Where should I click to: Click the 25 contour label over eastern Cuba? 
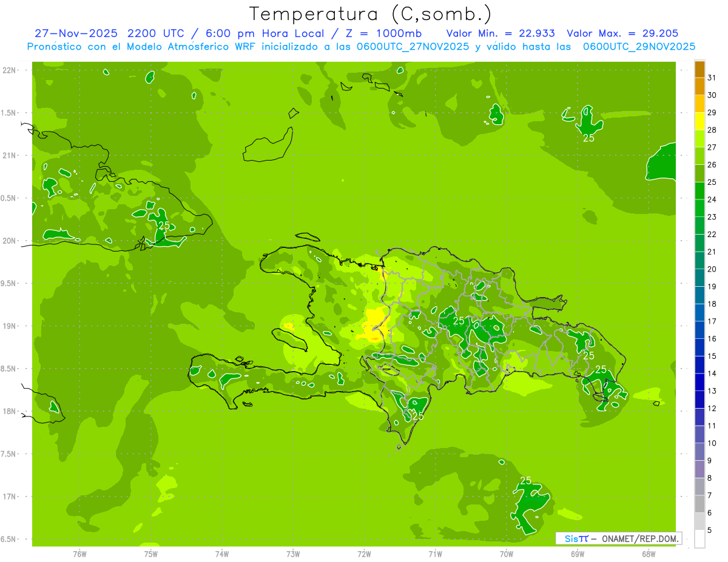[x=163, y=225]
